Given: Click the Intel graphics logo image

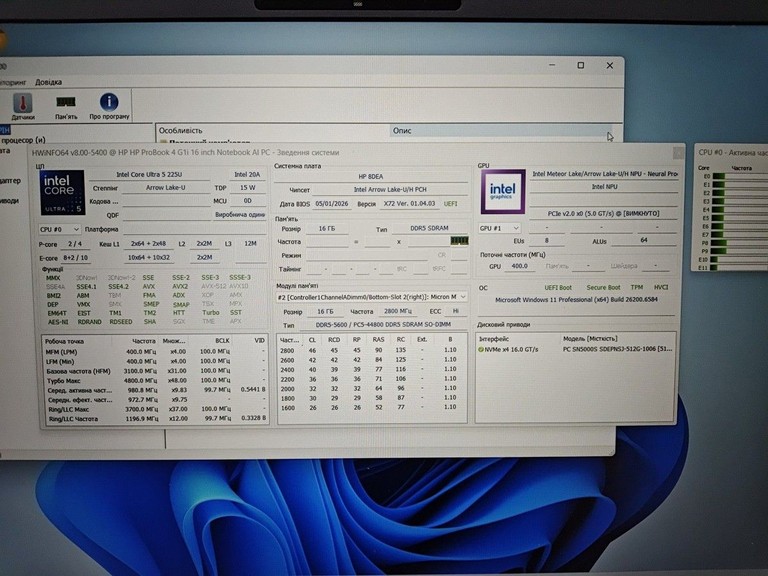Looking at the screenshot, I should pos(503,192).
